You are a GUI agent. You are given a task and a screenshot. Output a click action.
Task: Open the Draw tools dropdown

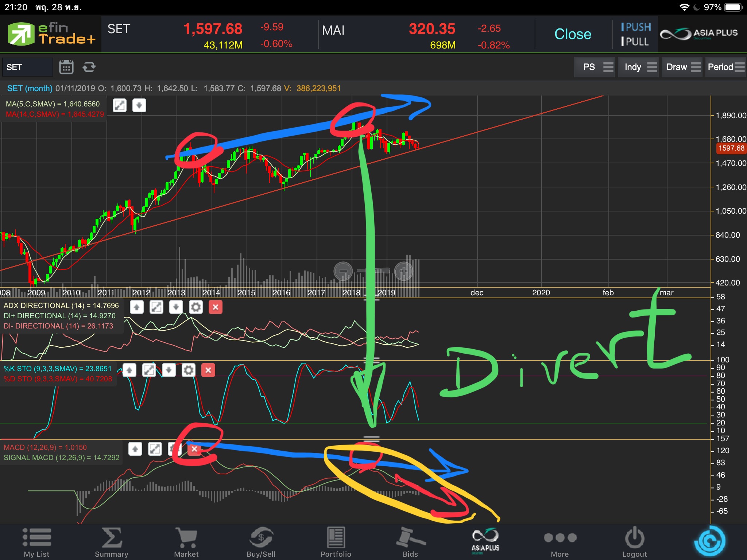pos(683,67)
